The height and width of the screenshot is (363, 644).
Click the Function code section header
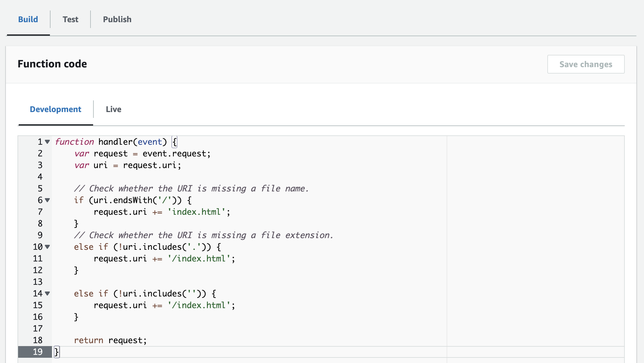click(52, 64)
